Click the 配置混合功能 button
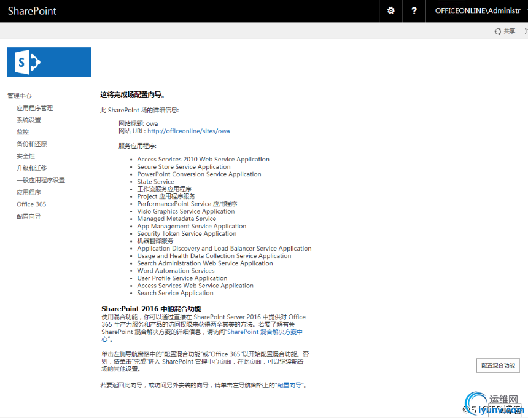The width and height of the screenshot is (528, 420). pos(498,365)
